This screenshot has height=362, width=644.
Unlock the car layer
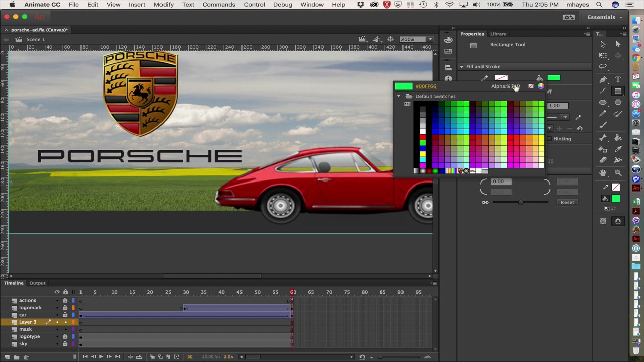click(x=65, y=315)
